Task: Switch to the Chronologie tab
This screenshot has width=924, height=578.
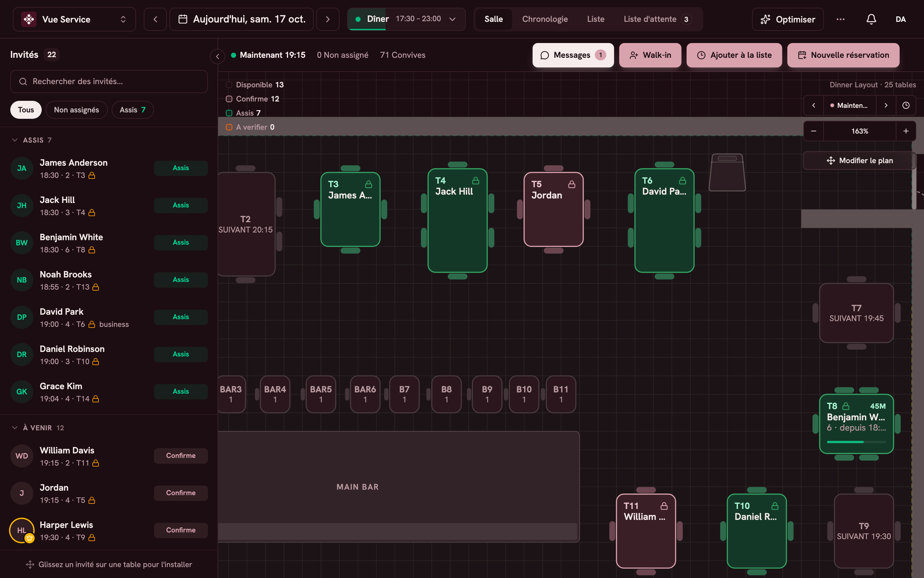Action: click(544, 19)
